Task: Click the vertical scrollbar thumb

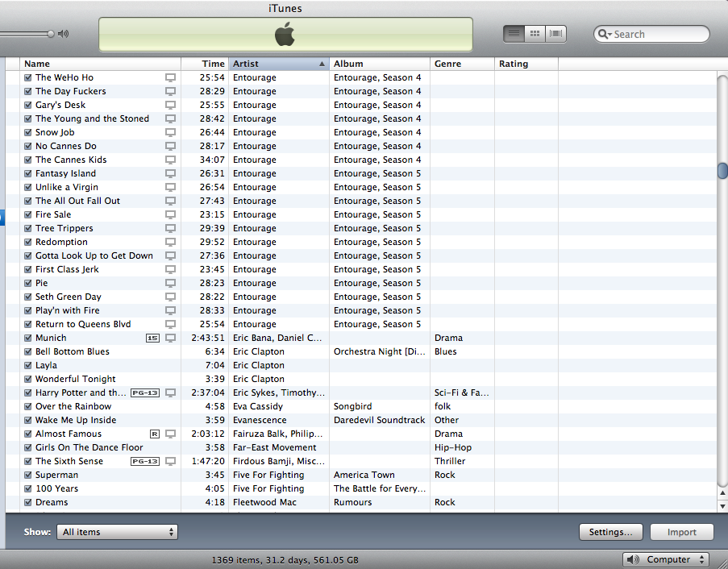Action: pyautogui.click(x=722, y=170)
